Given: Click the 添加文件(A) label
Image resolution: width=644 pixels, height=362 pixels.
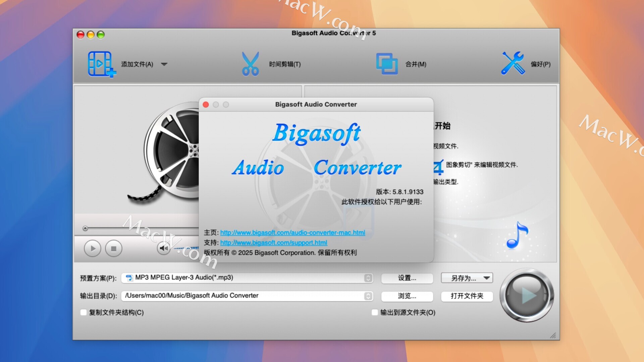Looking at the screenshot, I should tap(137, 64).
